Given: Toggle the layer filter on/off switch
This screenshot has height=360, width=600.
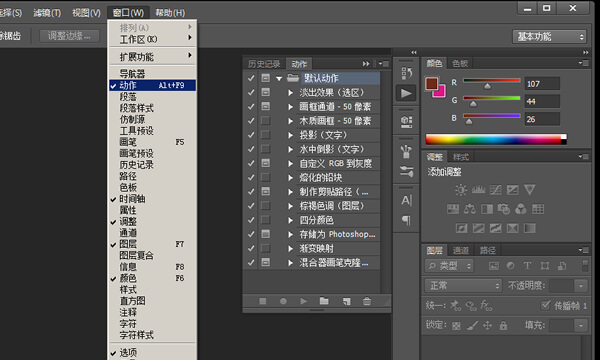Looking at the screenshot, I should (585, 266).
